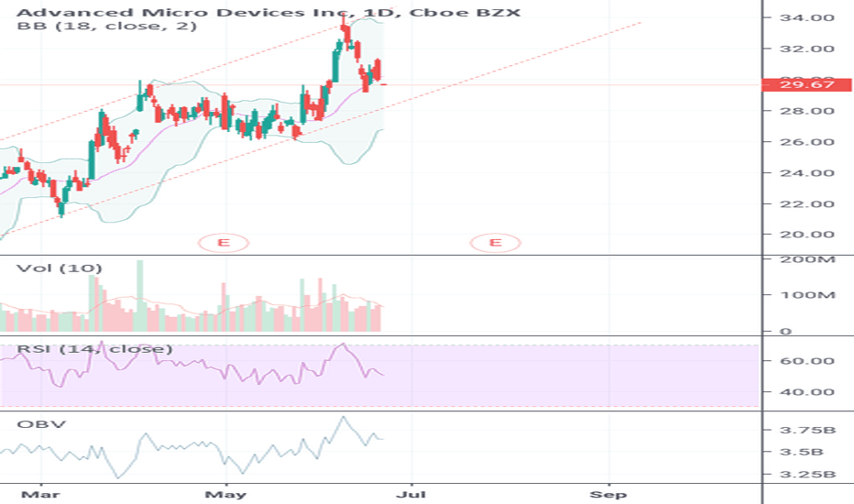The height and width of the screenshot is (504, 854).
Task: Click the Vol (10) indicator label
Action: click(x=60, y=268)
